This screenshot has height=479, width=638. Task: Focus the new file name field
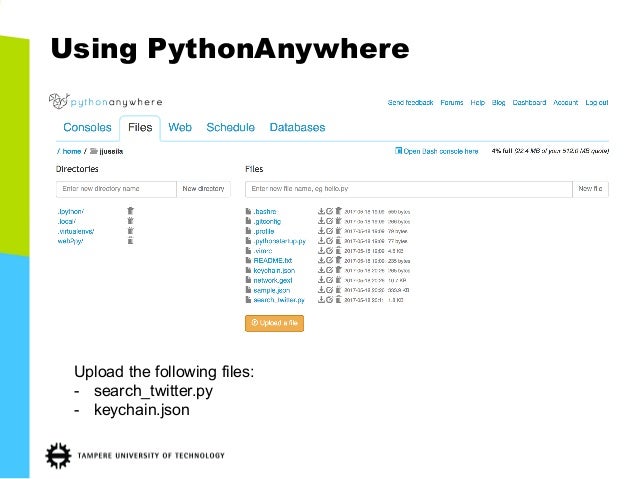click(409, 189)
